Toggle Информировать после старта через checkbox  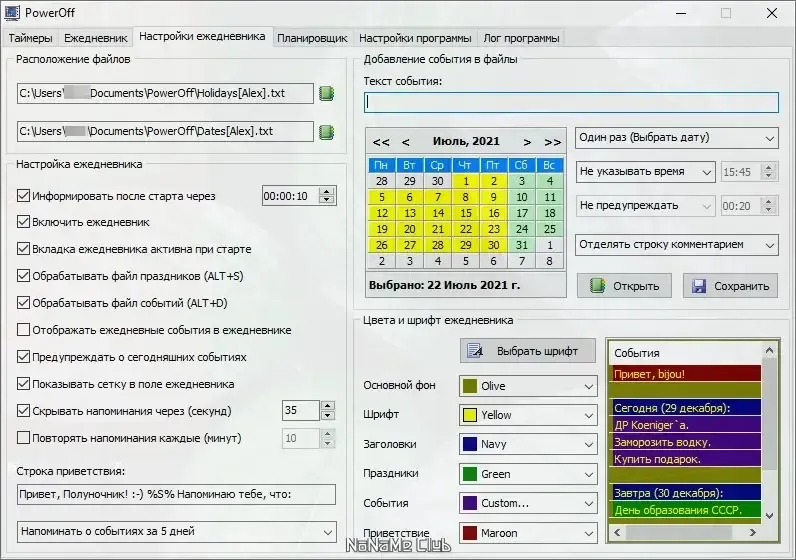(x=23, y=195)
